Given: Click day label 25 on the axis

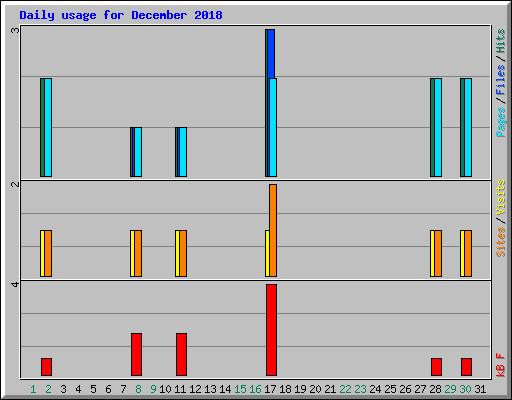Looking at the screenshot, I should 390,389.
